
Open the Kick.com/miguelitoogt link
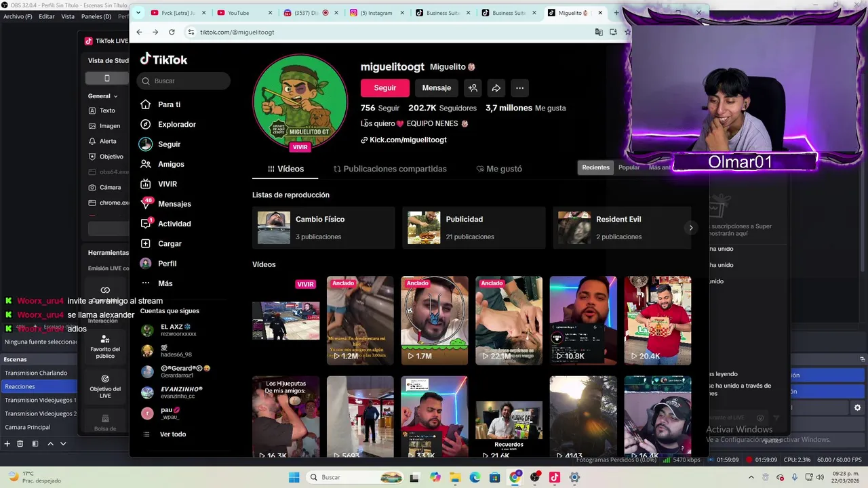tap(403, 140)
